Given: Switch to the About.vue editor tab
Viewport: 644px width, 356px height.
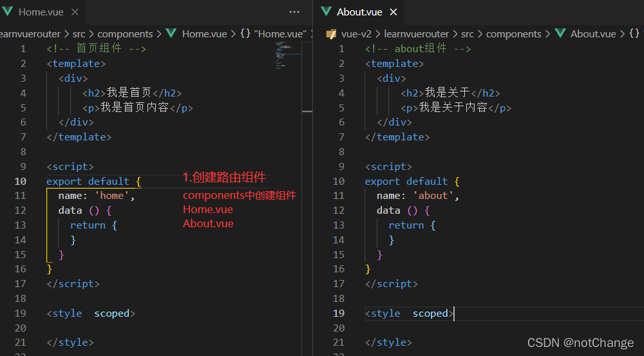Looking at the screenshot, I should click(359, 12).
